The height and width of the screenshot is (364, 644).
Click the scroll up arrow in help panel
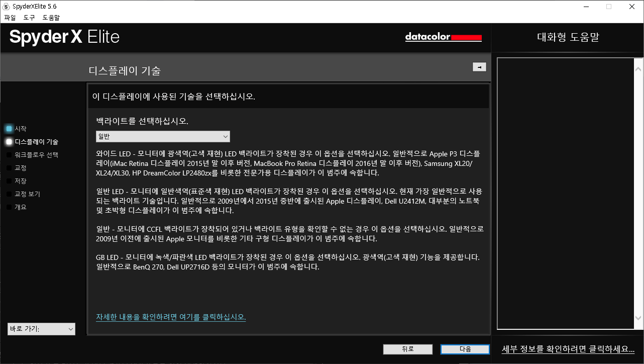(638, 68)
